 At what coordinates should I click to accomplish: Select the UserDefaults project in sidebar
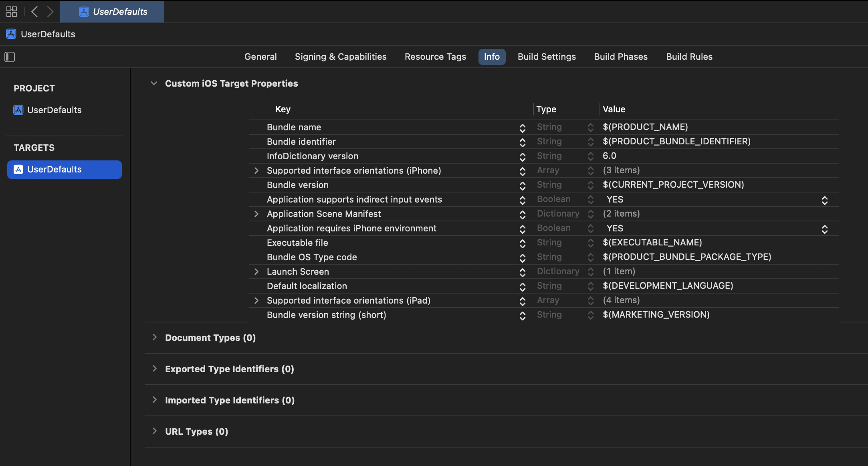coord(54,110)
